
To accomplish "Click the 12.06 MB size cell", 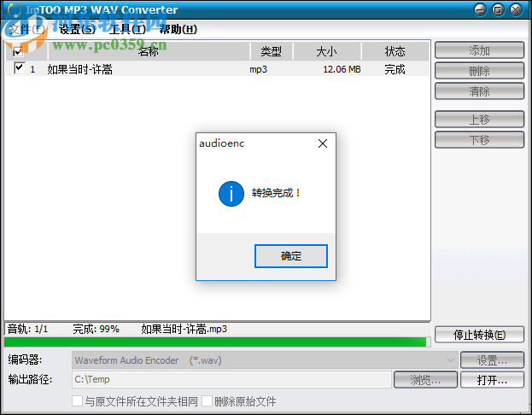I will click(x=342, y=69).
